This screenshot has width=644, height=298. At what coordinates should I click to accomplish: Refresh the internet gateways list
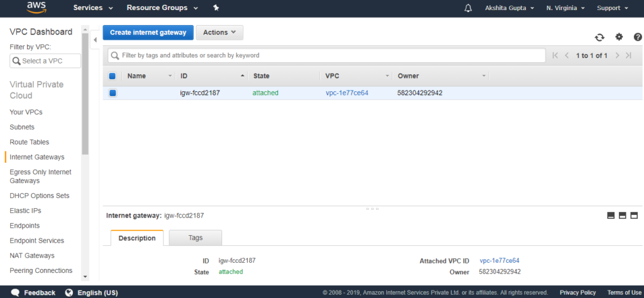click(599, 37)
